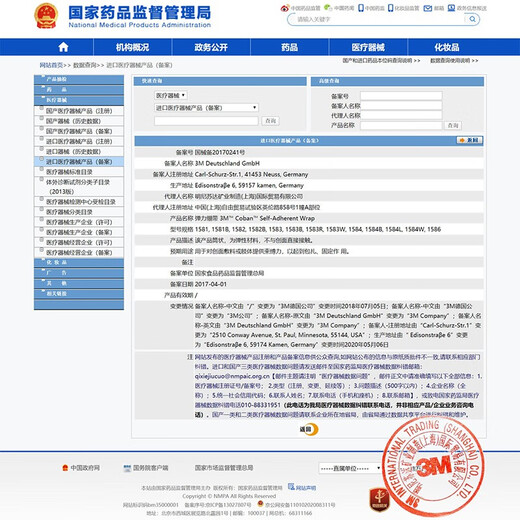The width and height of the screenshot is (520, 520).
Task: Click the bullet icon beside 国产医疗器械产品（注册）
Action: tap(42, 108)
